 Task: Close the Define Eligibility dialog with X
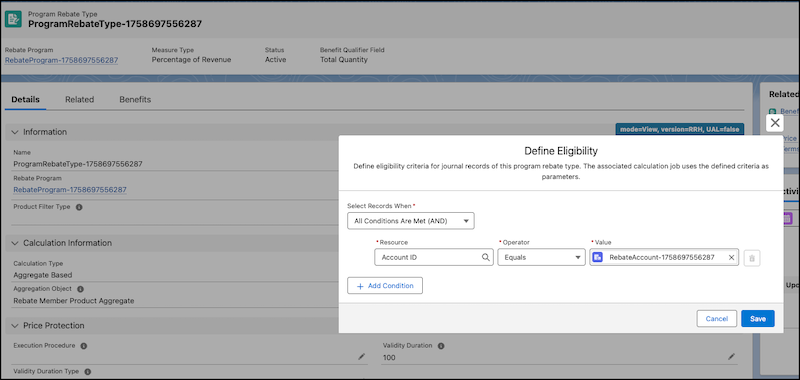tap(774, 122)
